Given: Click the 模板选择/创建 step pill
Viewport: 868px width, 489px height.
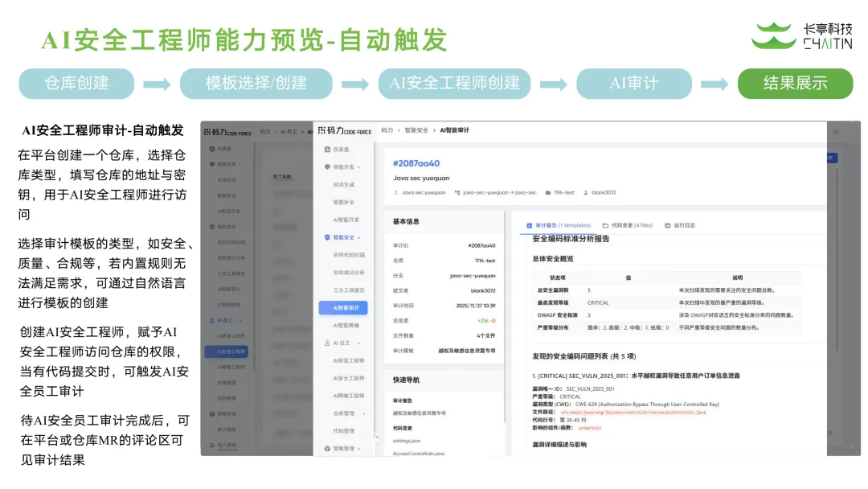Looking at the screenshot, I should 256,84.
